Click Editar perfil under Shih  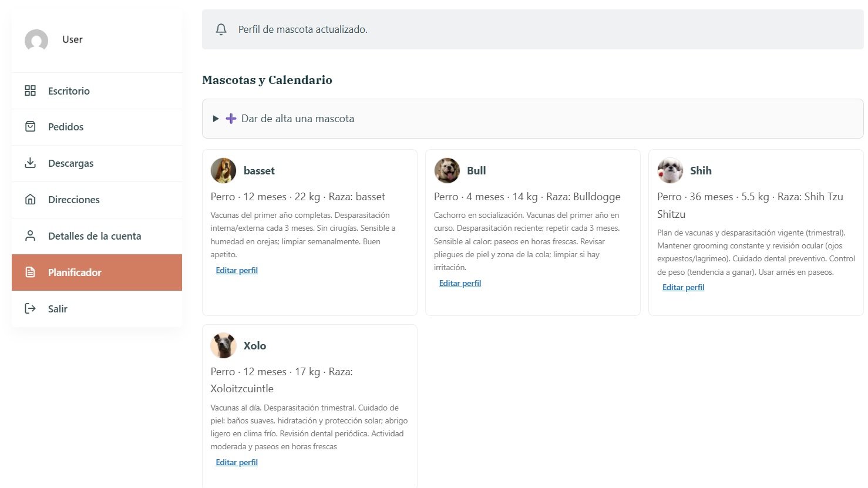[x=683, y=288]
